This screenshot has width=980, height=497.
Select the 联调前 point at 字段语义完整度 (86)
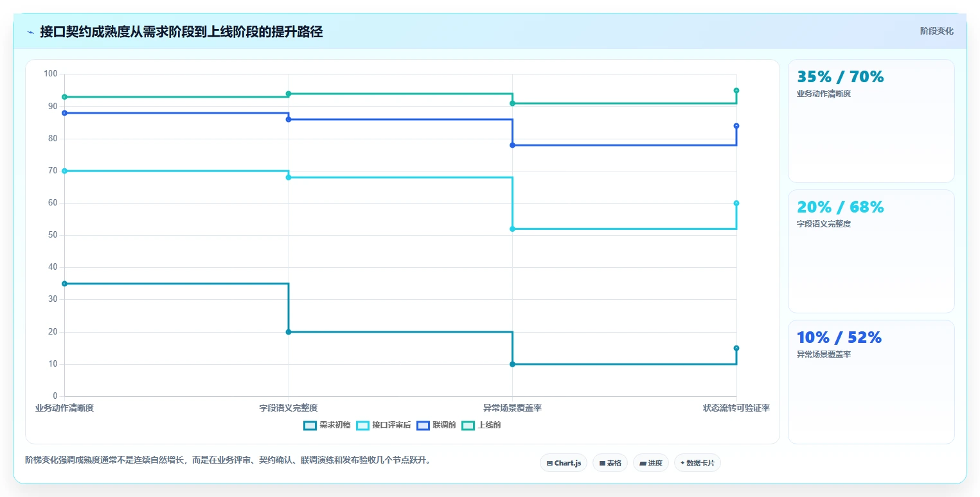tap(289, 119)
